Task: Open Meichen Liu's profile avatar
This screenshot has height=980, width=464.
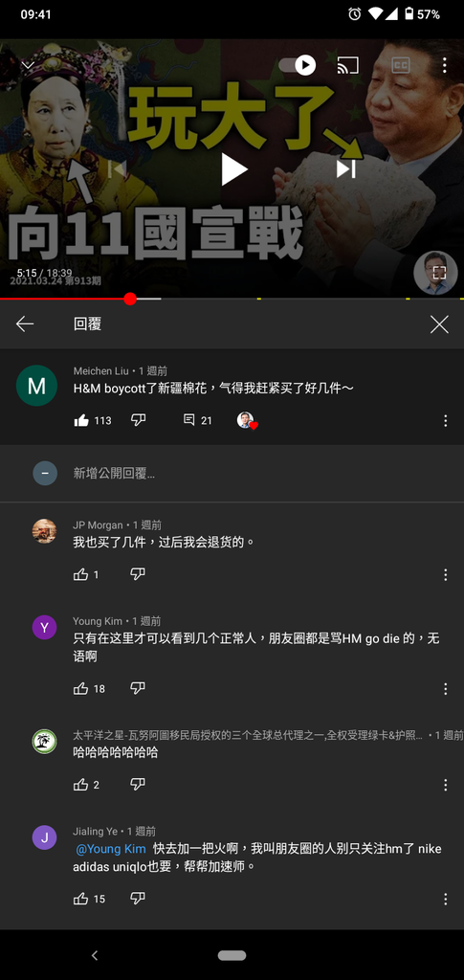Action: click(x=37, y=386)
